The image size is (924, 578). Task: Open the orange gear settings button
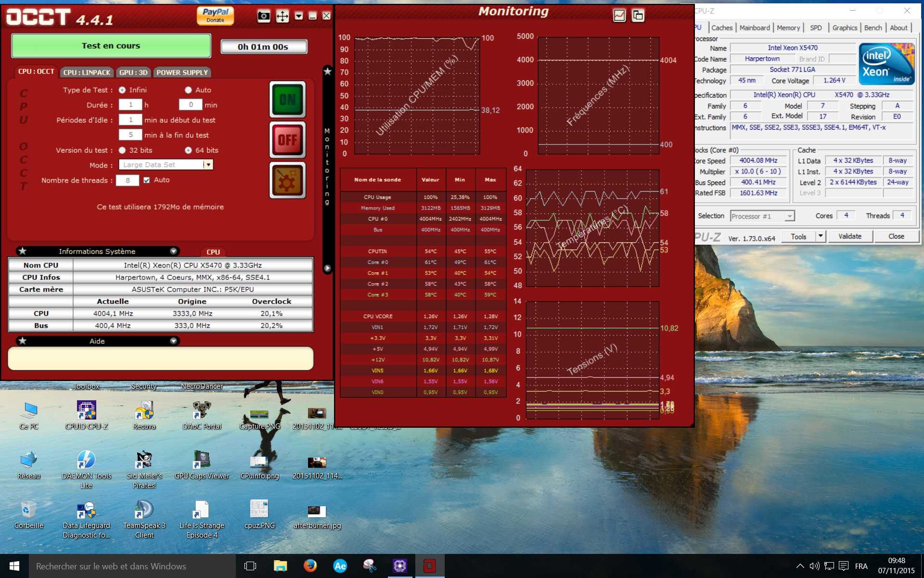(287, 180)
